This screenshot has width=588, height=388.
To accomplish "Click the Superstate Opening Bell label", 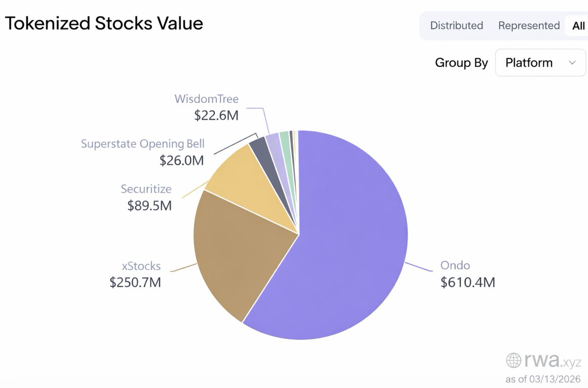I will [143, 144].
